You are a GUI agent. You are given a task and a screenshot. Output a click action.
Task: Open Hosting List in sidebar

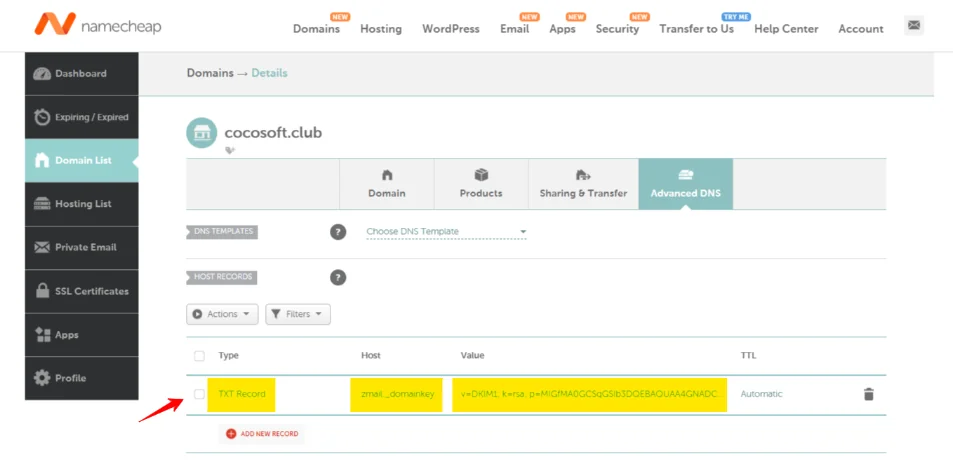[x=81, y=204]
